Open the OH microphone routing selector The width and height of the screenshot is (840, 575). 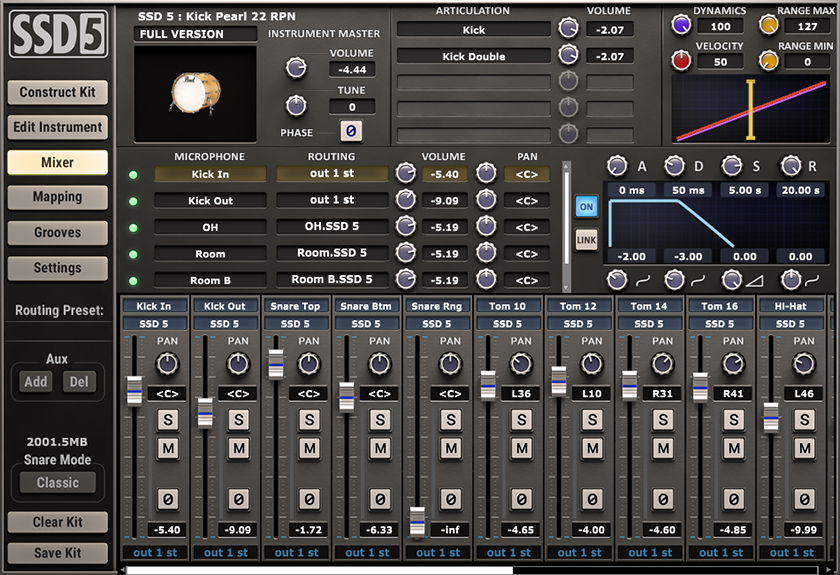331,227
